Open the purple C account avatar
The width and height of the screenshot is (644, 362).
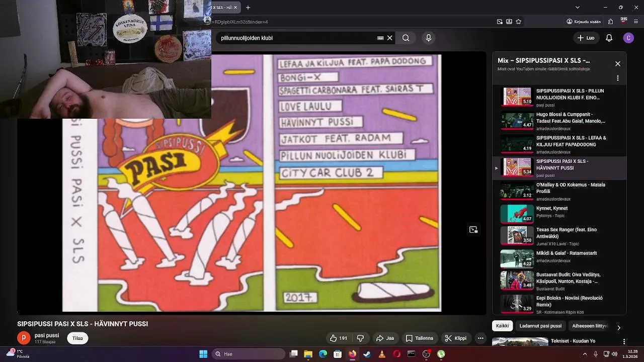click(x=628, y=38)
